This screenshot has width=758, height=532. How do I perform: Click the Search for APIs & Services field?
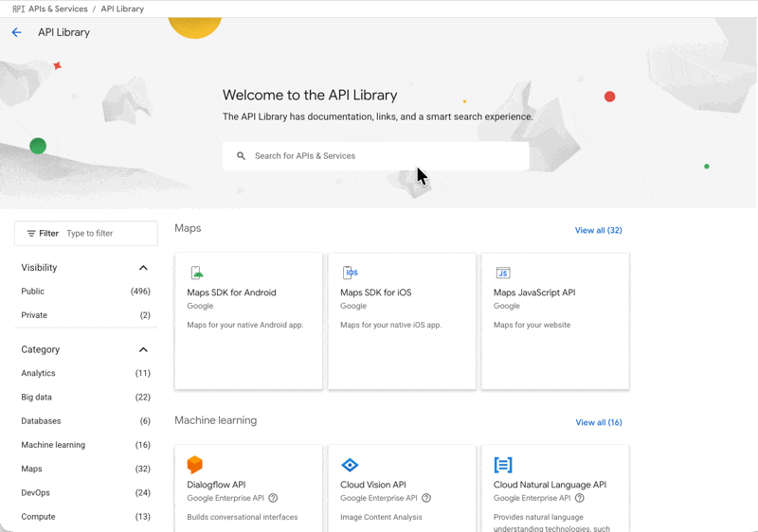click(379, 156)
